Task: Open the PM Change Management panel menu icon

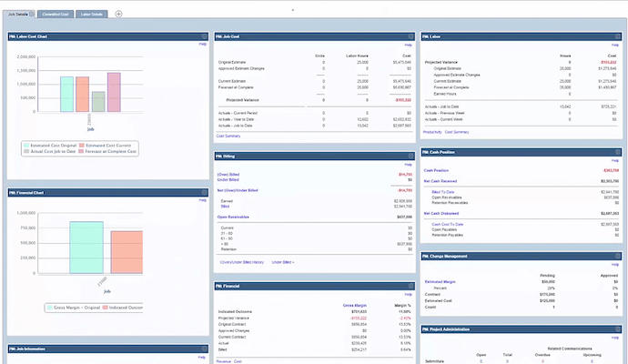Action: pos(618,256)
